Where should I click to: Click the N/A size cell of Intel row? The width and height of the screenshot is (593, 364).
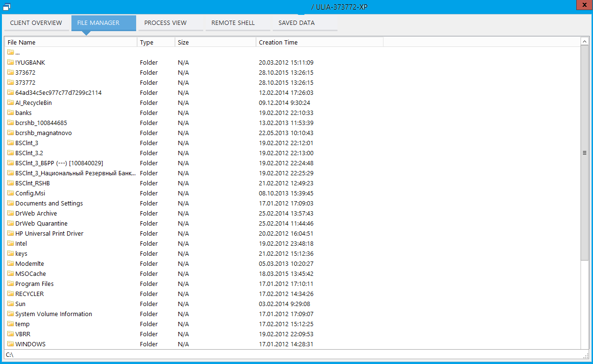(x=184, y=244)
